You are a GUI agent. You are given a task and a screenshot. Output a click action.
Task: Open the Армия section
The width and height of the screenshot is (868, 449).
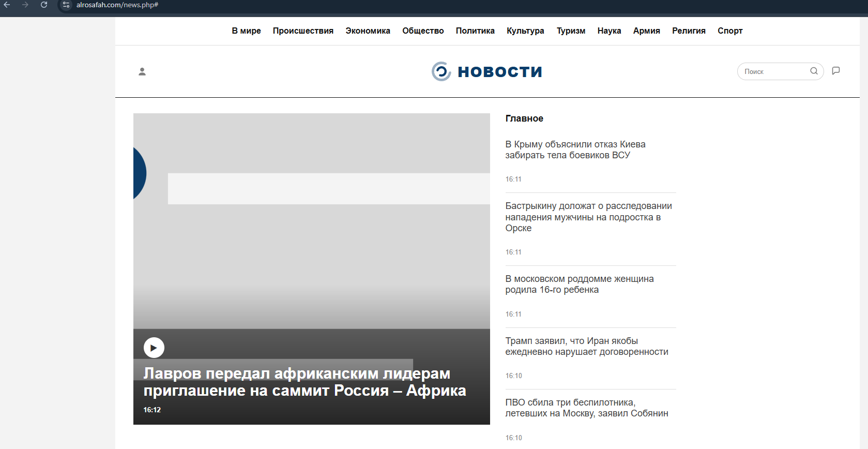[x=646, y=31]
